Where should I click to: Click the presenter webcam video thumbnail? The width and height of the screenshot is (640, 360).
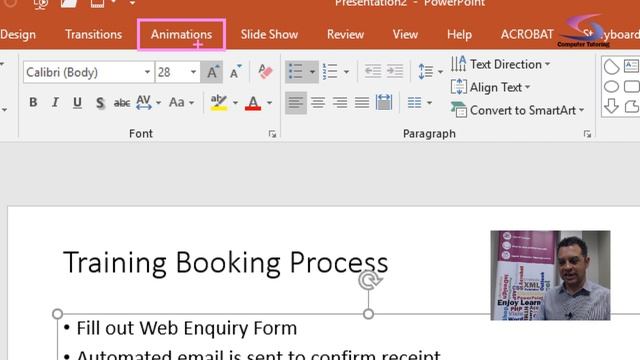pos(550,276)
